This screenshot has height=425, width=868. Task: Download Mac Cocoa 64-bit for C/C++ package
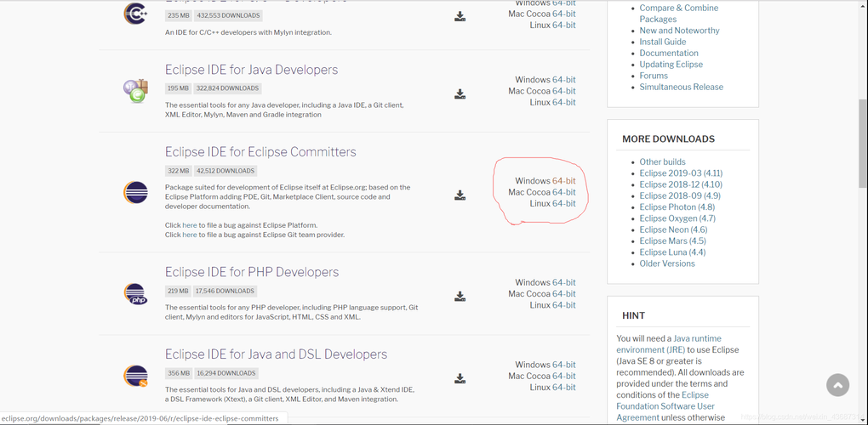tap(563, 14)
